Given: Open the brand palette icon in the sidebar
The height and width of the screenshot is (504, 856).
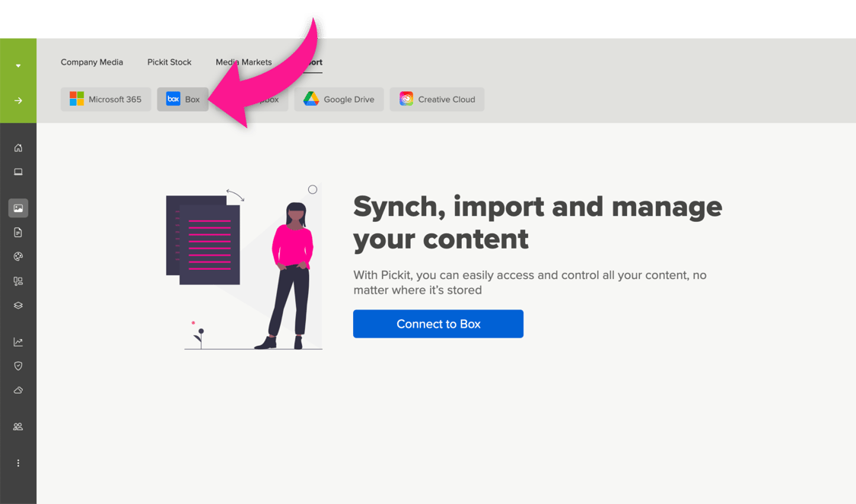Looking at the screenshot, I should (18, 256).
